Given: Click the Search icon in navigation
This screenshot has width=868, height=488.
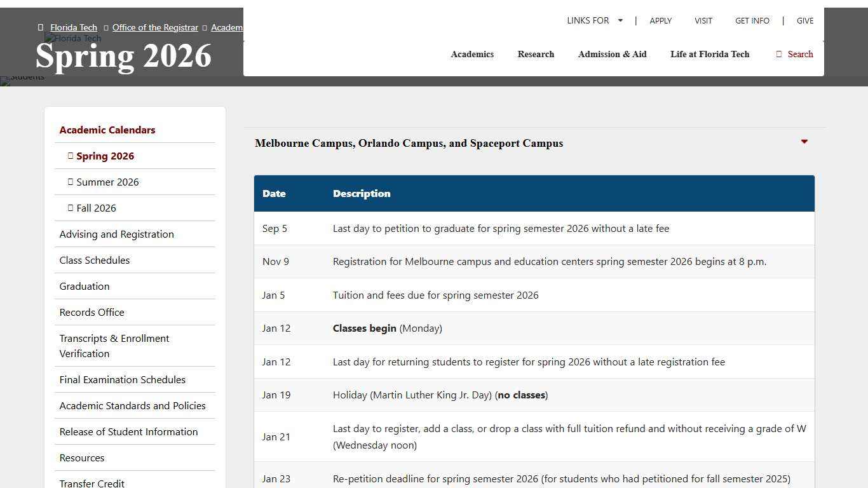Looking at the screenshot, I should coord(779,55).
